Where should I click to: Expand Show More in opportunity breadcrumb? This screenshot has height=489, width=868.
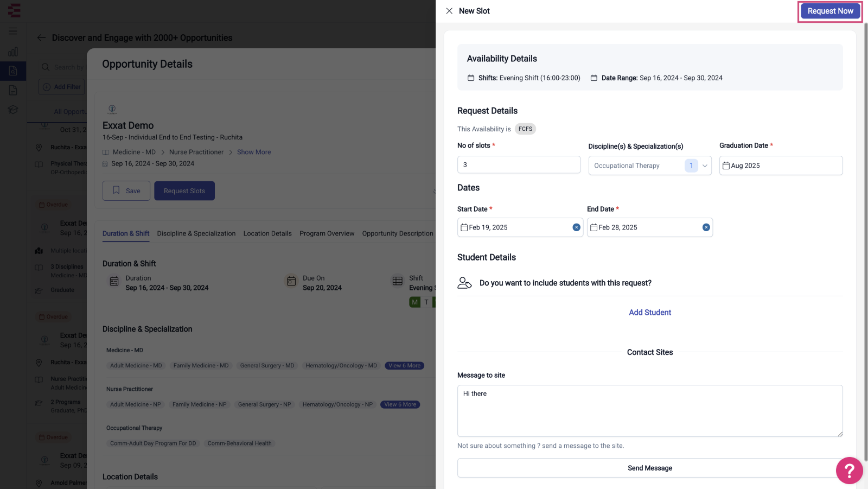(x=254, y=152)
